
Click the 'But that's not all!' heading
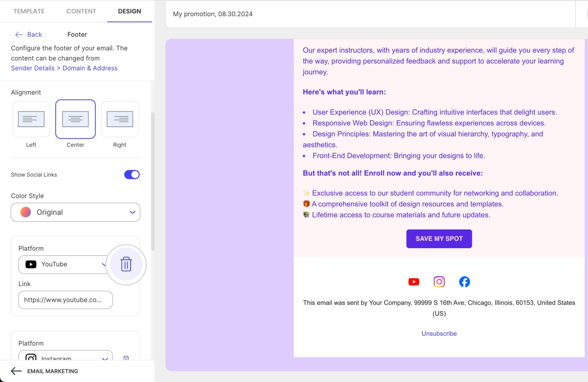[393, 173]
